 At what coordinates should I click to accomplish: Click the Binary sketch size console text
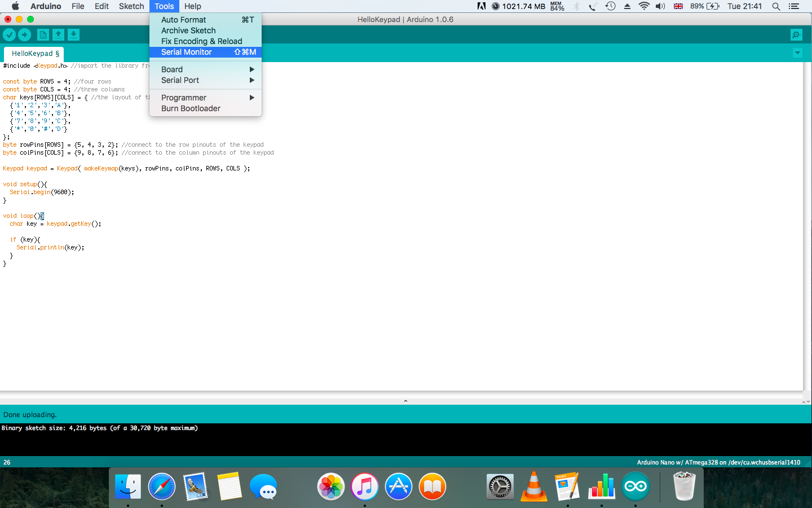pyautogui.click(x=99, y=428)
